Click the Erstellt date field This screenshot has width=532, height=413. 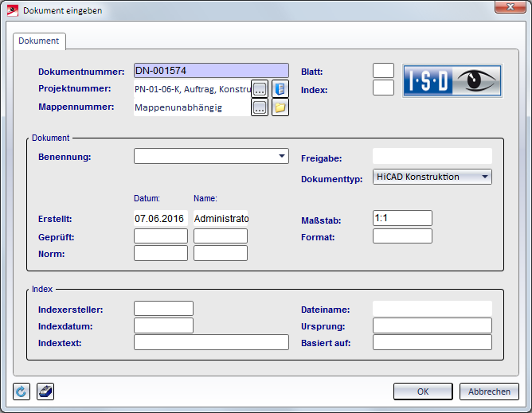(160, 218)
